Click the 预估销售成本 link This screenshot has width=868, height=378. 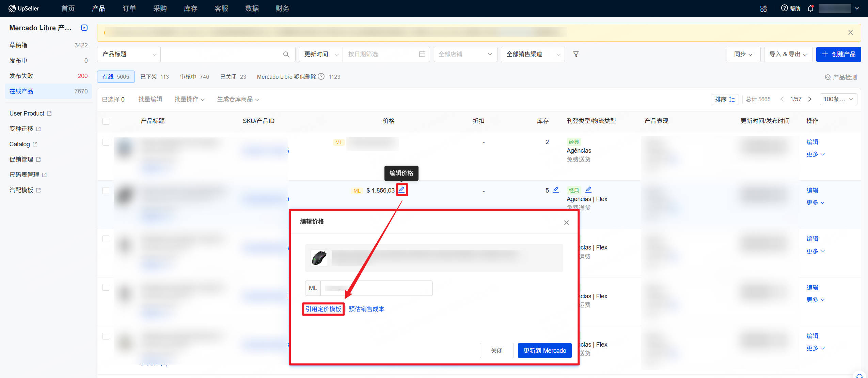[366, 309]
